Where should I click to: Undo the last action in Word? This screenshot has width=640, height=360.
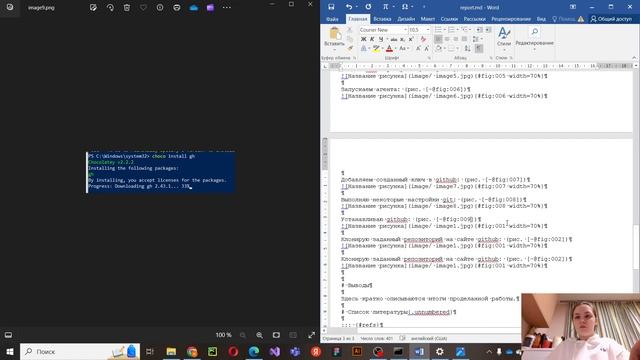pyautogui.click(x=348, y=7)
